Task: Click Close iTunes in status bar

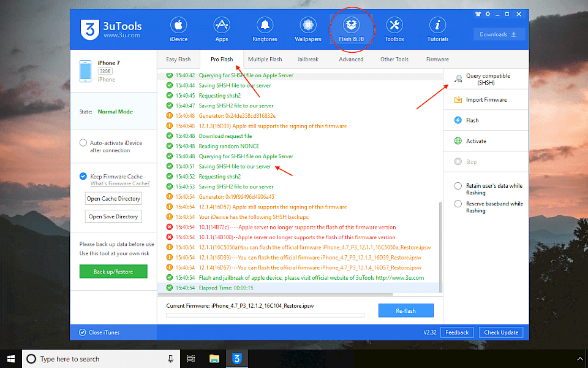Action: coord(99,332)
